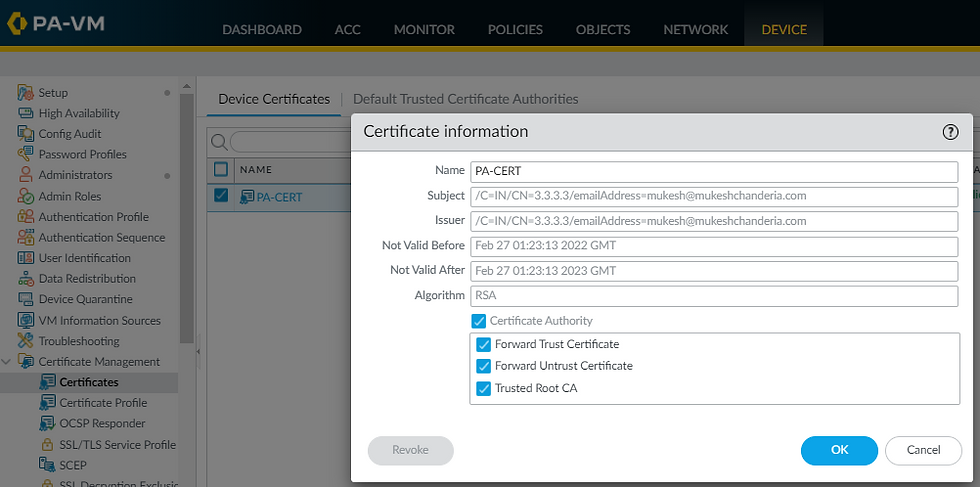
Task: Click the Certificate Management folder icon
Action: [26, 362]
